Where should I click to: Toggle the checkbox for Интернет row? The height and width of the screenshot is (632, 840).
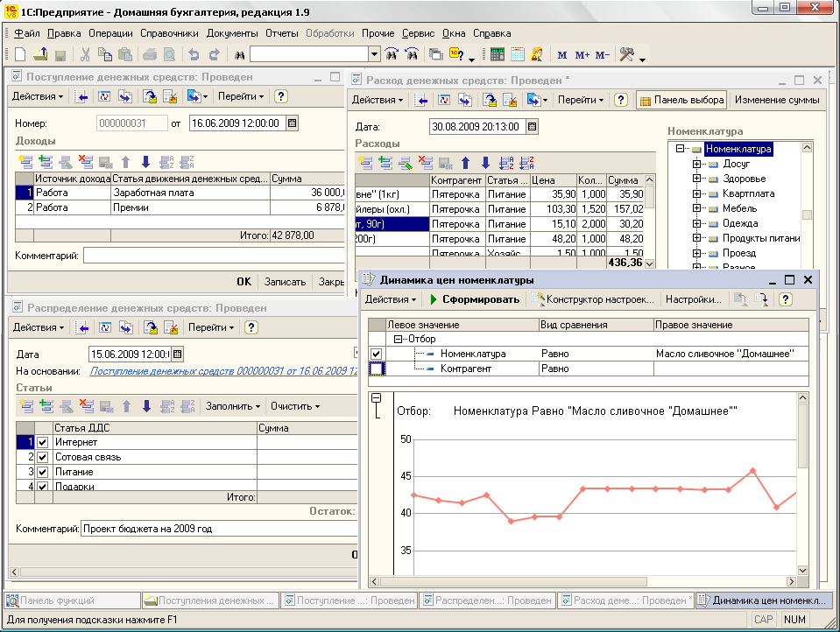[x=43, y=442]
